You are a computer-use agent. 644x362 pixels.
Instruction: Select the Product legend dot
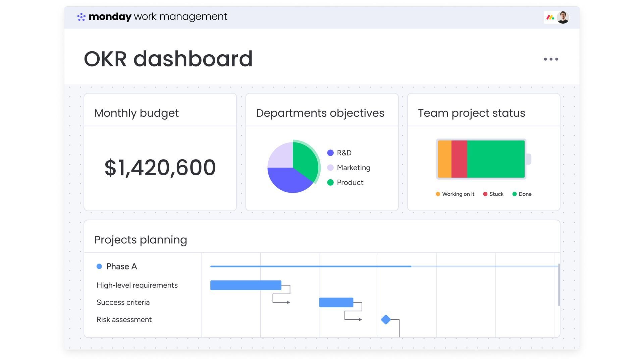click(x=330, y=182)
